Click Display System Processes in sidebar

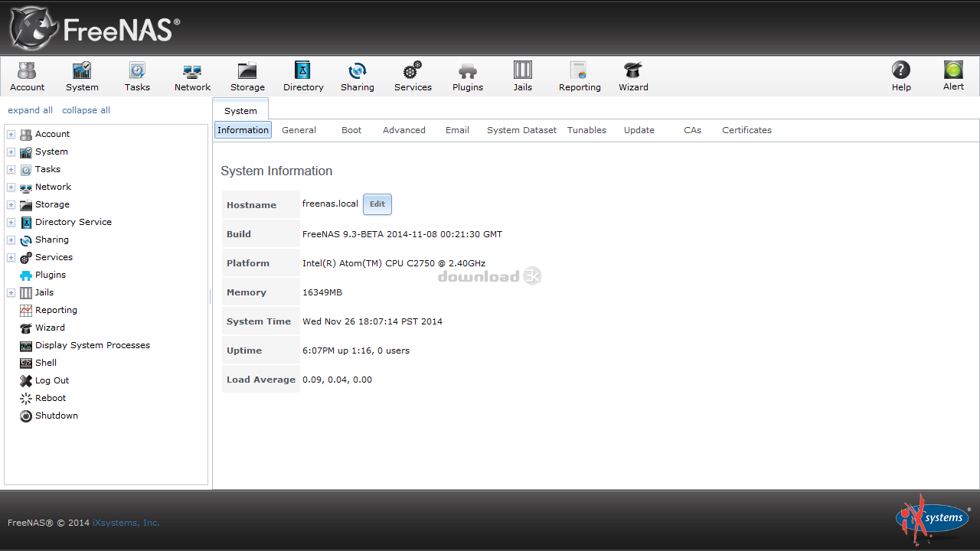click(x=92, y=345)
